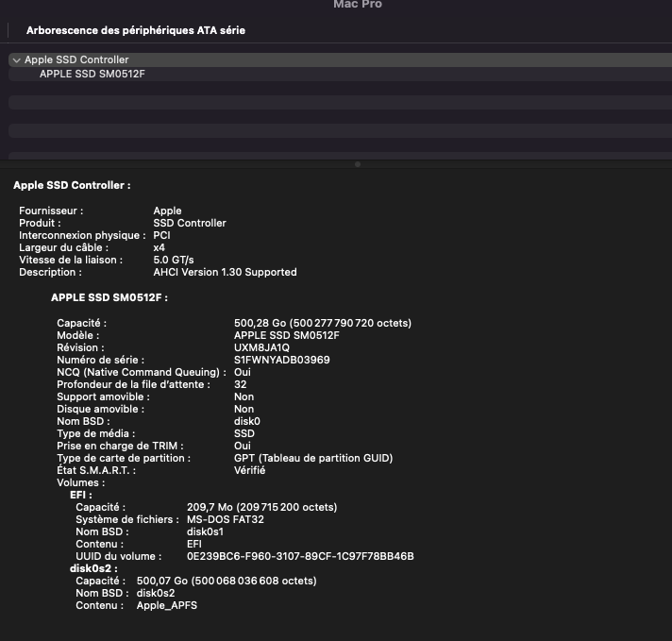Click the S.M.A.R.T. status 'Vérifié'
This screenshot has height=641, width=672.
point(249,470)
